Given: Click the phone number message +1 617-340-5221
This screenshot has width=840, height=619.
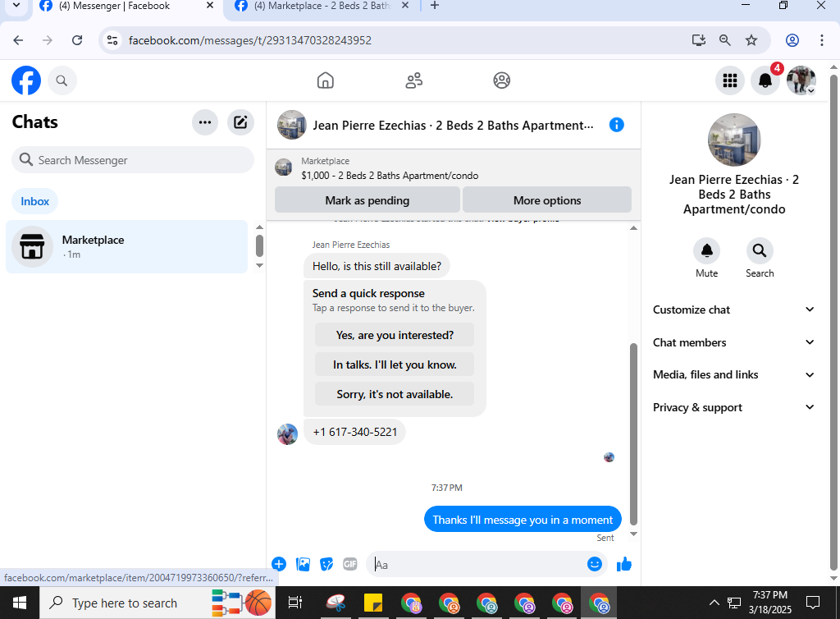Looking at the screenshot, I should point(354,432).
